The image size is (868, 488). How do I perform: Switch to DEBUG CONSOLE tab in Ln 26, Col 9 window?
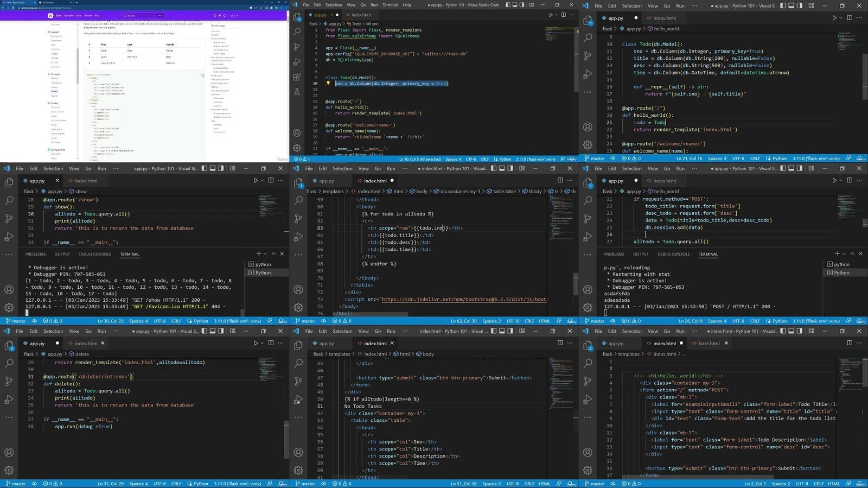click(674, 254)
